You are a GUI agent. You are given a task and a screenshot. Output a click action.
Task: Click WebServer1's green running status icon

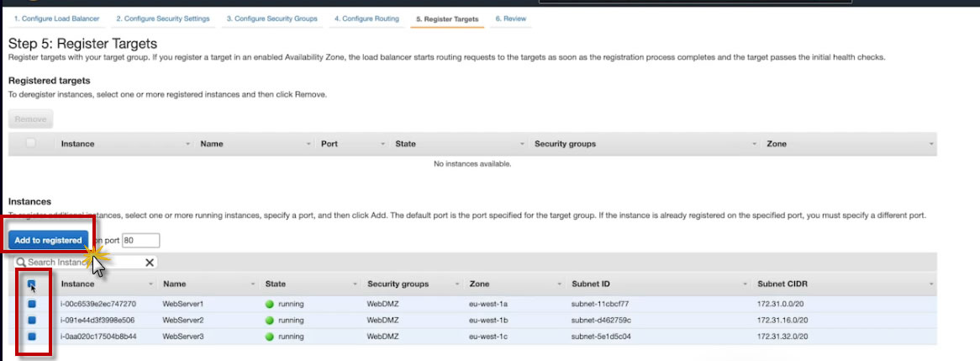coord(270,304)
